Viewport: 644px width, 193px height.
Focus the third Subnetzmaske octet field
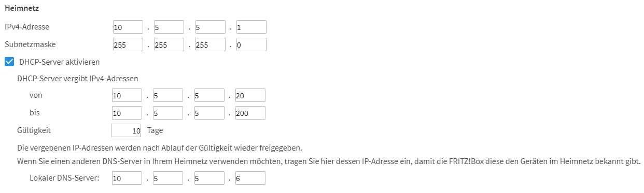[210, 44]
